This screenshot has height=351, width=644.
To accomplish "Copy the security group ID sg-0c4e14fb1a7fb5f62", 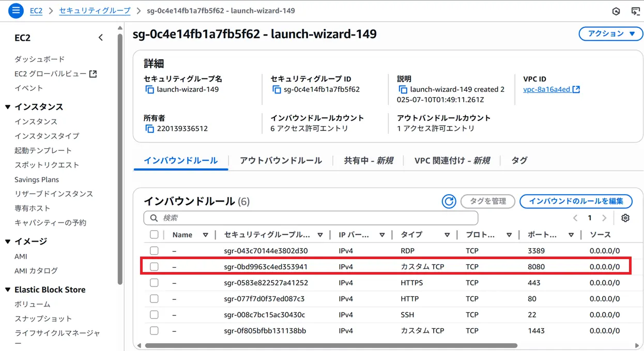I will click(277, 90).
